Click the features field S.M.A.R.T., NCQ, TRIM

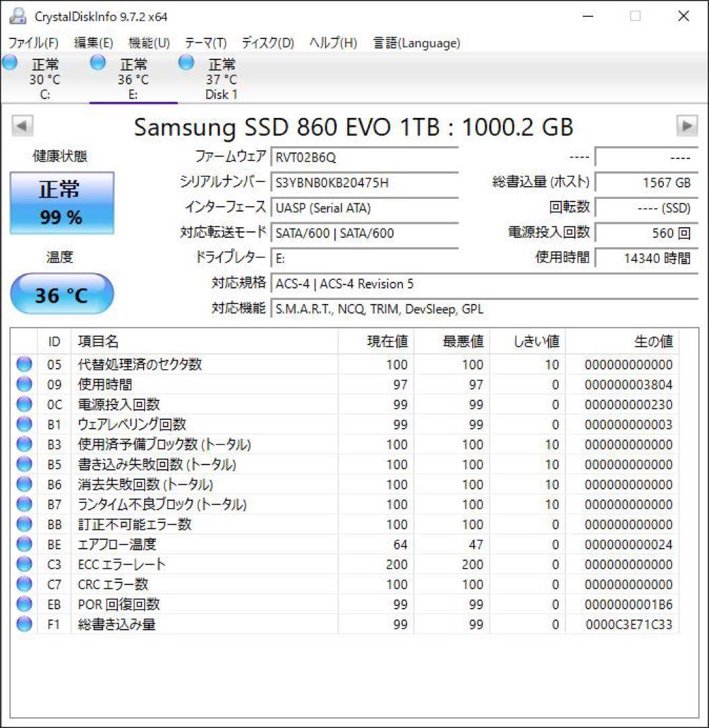485,309
